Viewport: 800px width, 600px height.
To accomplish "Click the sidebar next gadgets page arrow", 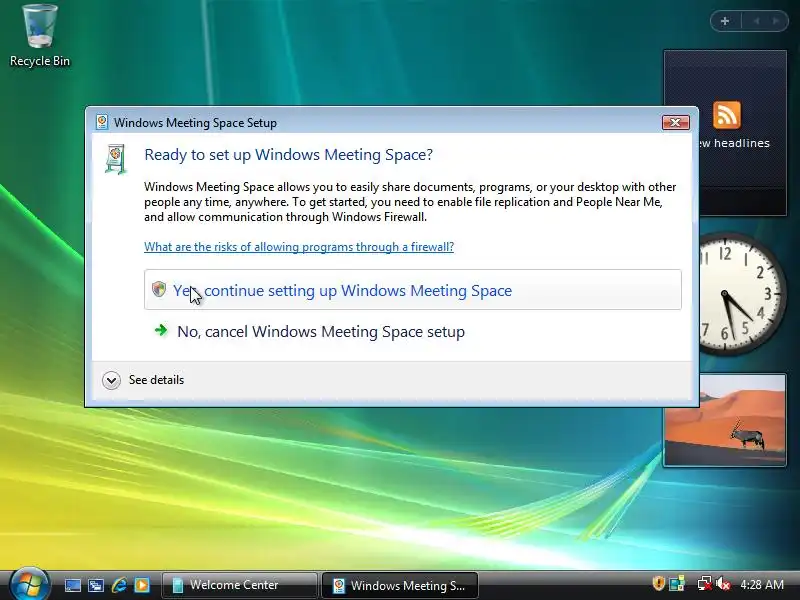I will click(776, 21).
